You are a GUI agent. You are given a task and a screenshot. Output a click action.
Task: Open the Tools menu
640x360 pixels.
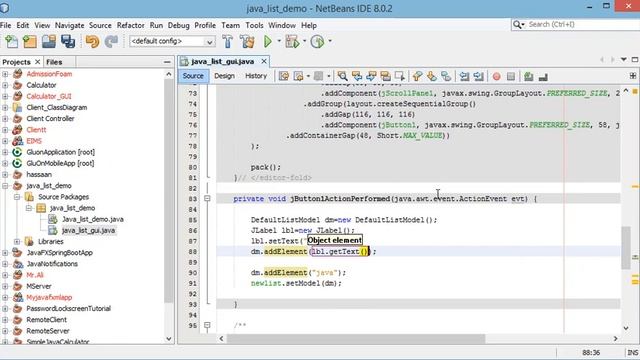tap(254, 25)
